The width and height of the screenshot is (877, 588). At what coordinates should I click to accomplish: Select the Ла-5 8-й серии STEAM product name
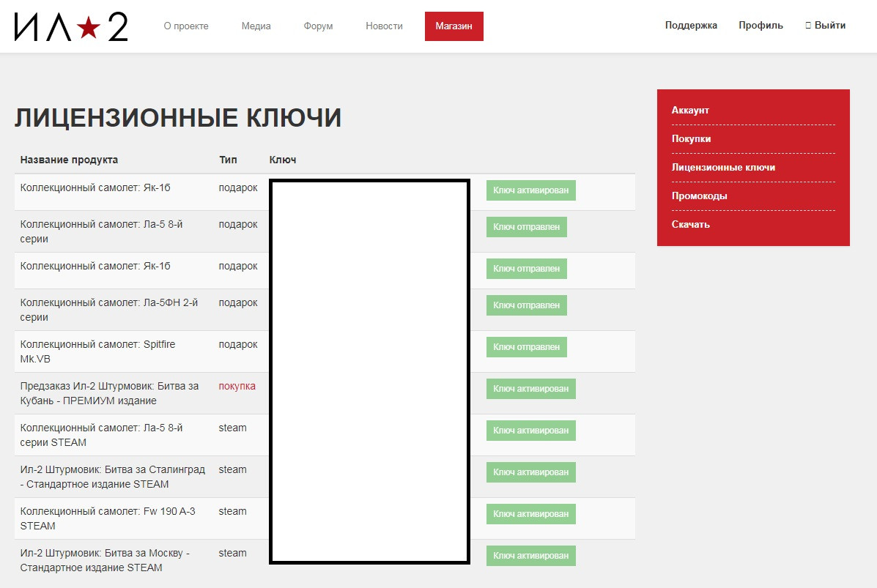tap(102, 435)
